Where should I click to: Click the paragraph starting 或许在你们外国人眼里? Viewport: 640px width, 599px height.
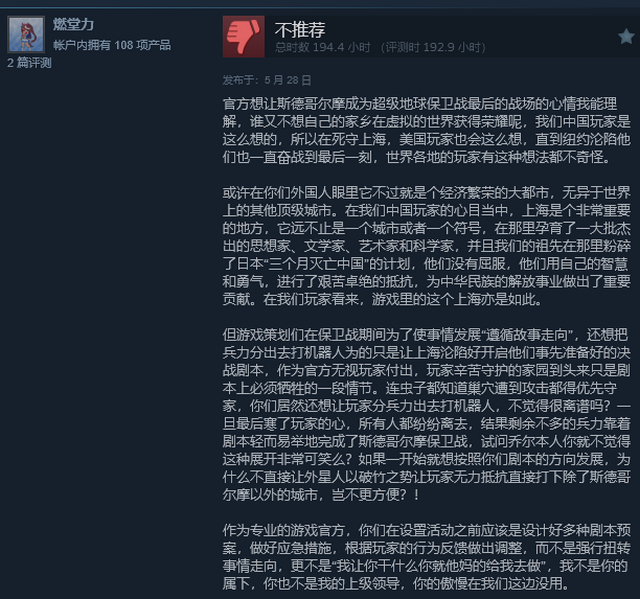point(427,246)
